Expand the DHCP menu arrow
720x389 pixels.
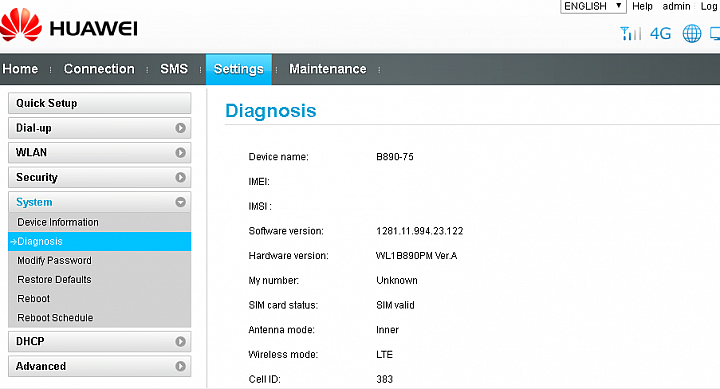click(180, 342)
